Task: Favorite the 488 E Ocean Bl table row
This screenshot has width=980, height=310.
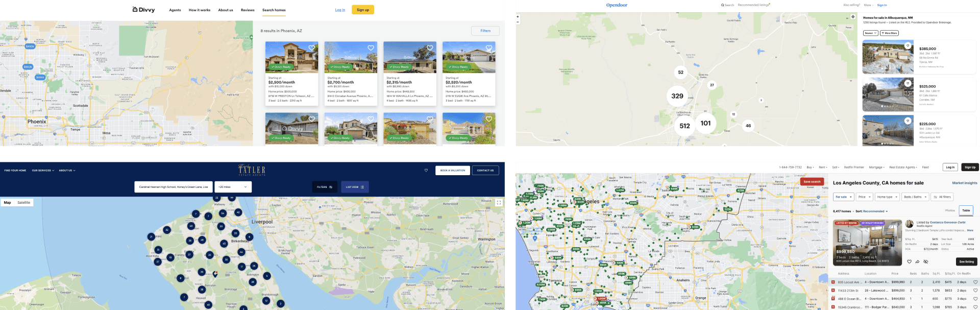Action: pyautogui.click(x=975, y=299)
